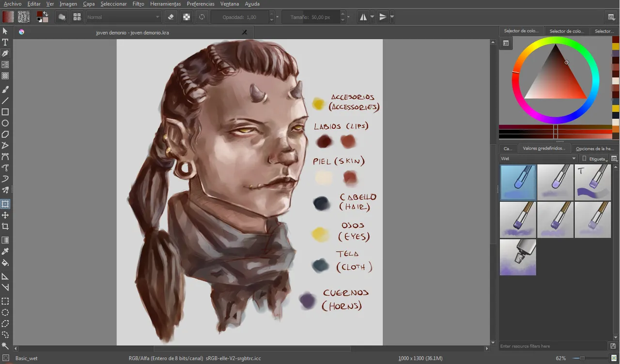Image resolution: width=620 pixels, height=364 pixels.
Task: Select the Assistant ruler tool
Action: (x=5, y=276)
